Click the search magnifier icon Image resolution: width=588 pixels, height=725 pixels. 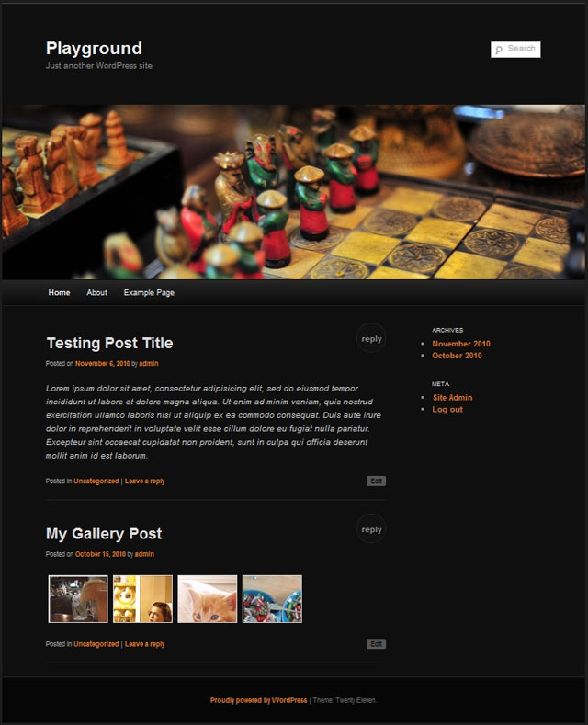499,50
